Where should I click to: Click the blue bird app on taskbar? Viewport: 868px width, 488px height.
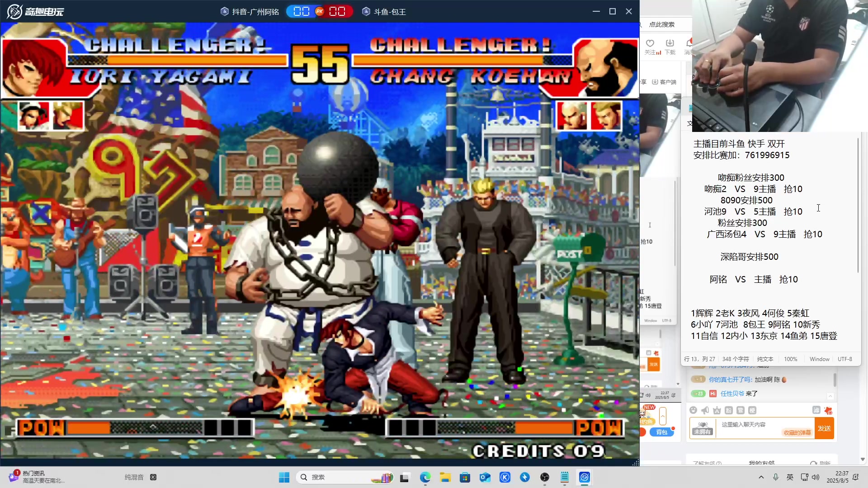(525, 477)
